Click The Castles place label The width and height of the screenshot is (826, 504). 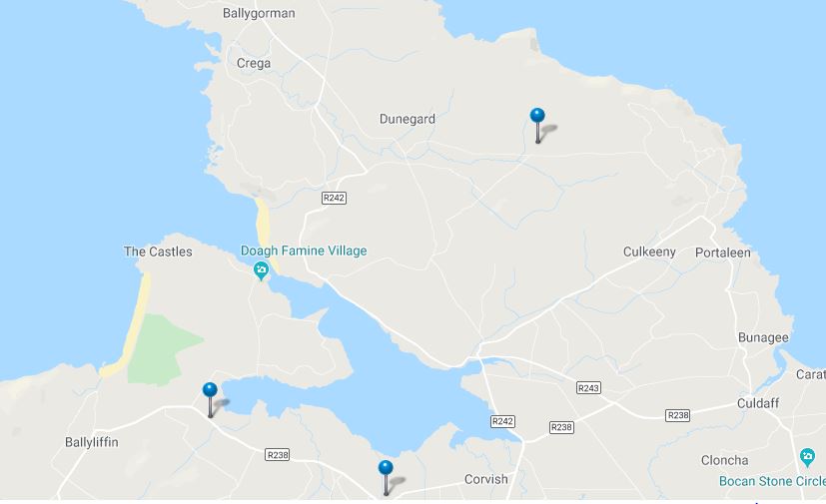pyautogui.click(x=158, y=252)
